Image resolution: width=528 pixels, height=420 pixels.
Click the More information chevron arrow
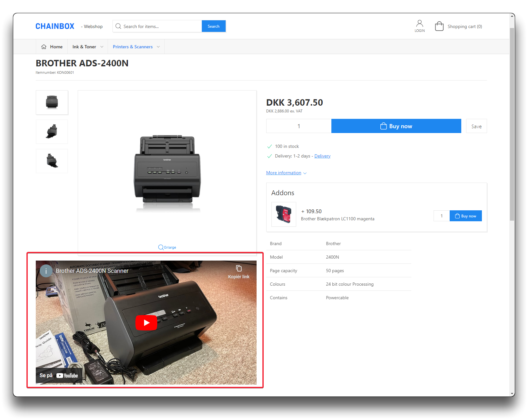[305, 173]
